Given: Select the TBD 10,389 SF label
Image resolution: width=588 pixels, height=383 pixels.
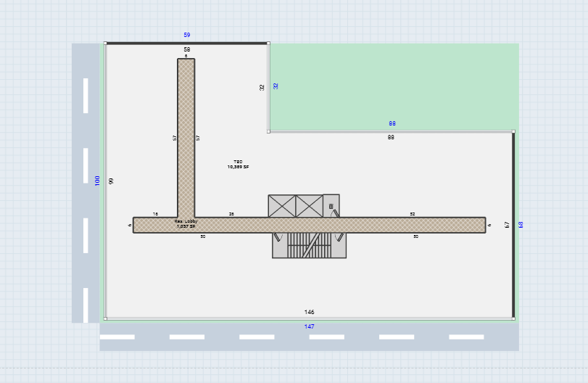Looking at the screenshot, I should [x=238, y=165].
